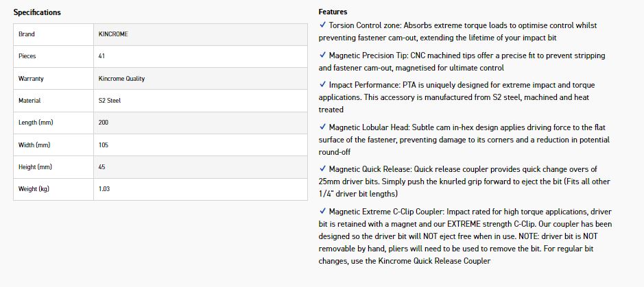The height and width of the screenshot is (287, 644).
Task: Click the checkmark beside Magnetic Quick Release
Action: 322,169
